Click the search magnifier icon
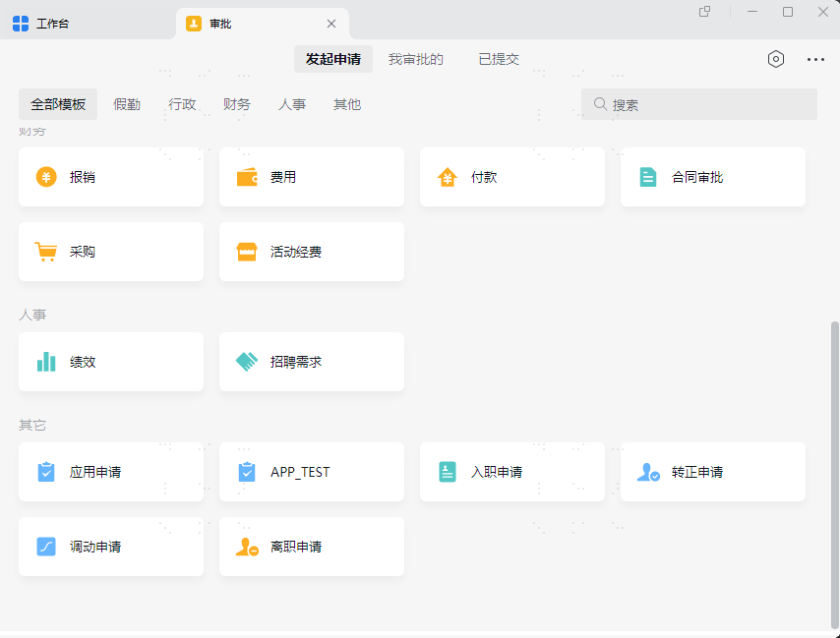Image resolution: width=840 pixels, height=638 pixels. click(x=601, y=104)
